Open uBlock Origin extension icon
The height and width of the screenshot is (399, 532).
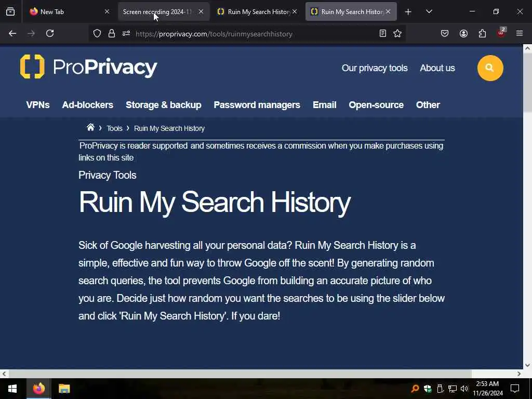click(x=501, y=33)
